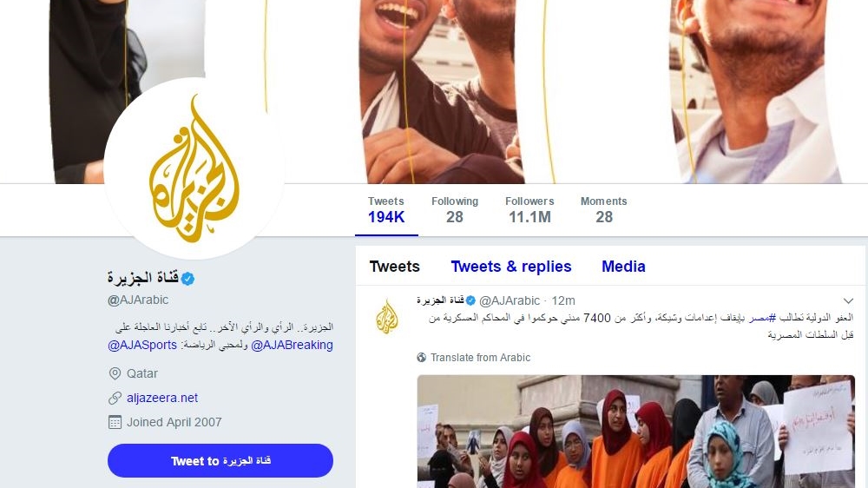Switch to the Media tab
Image resolution: width=868 pixels, height=488 pixels.
tap(623, 267)
